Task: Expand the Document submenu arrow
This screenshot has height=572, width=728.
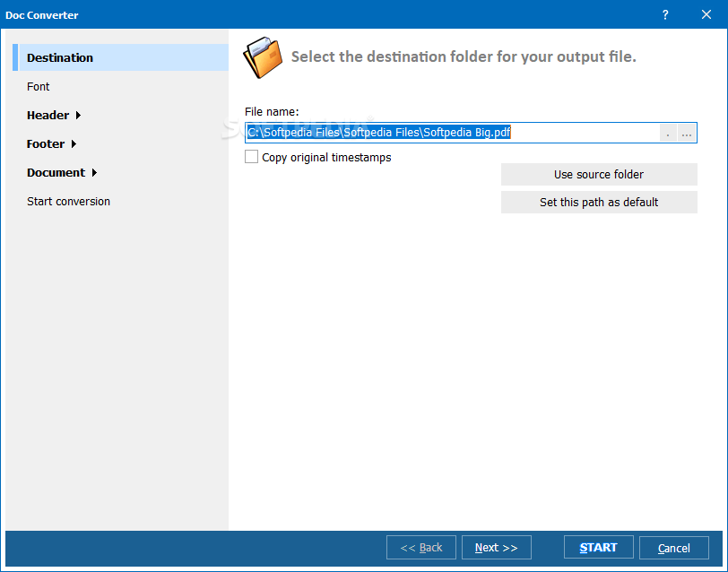Action: [x=94, y=173]
